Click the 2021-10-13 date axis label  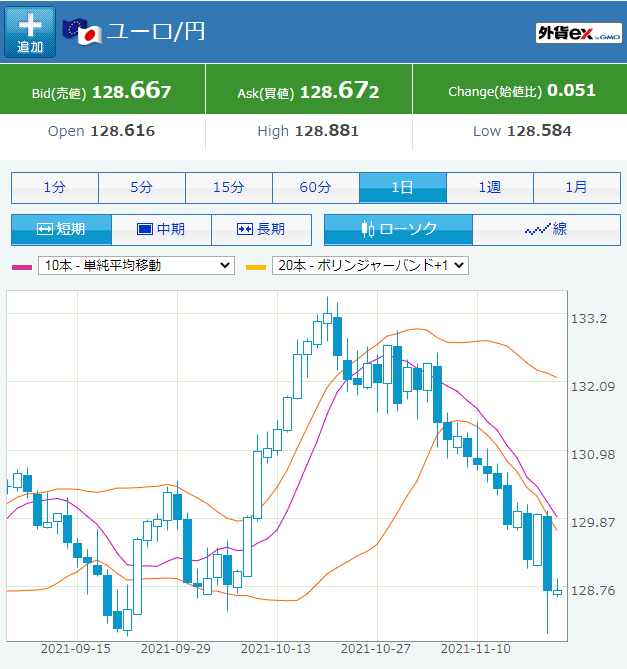point(276,649)
